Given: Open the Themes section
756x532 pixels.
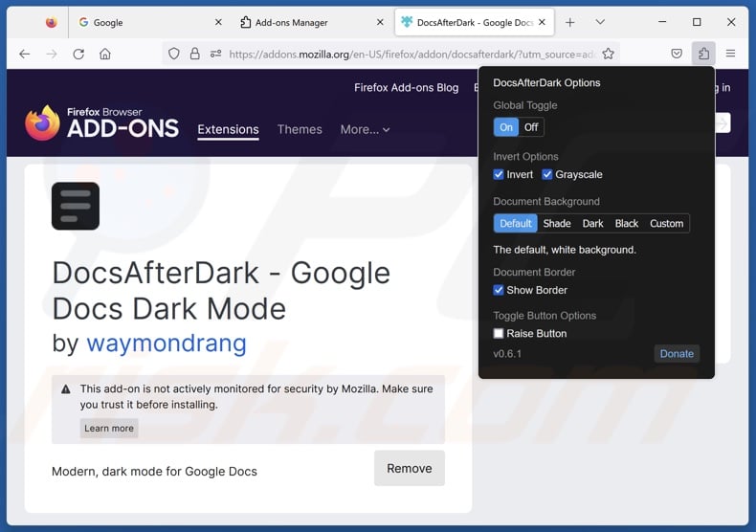Looking at the screenshot, I should click(300, 129).
